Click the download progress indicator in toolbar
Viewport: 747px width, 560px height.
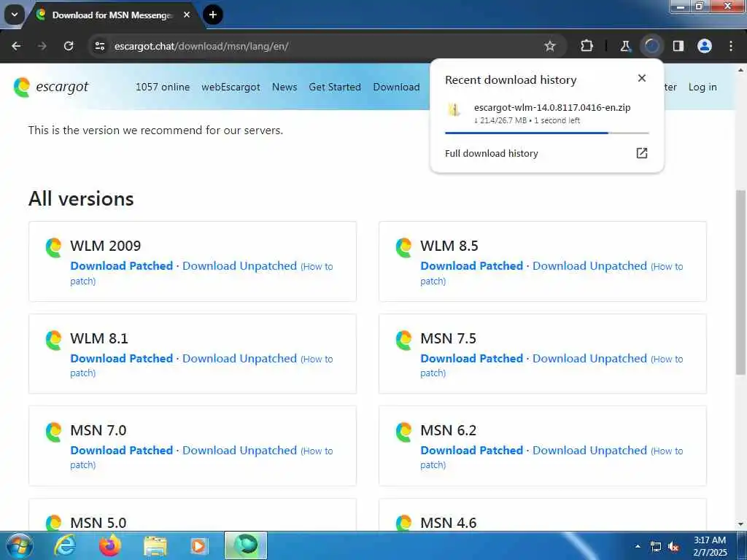(x=651, y=46)
